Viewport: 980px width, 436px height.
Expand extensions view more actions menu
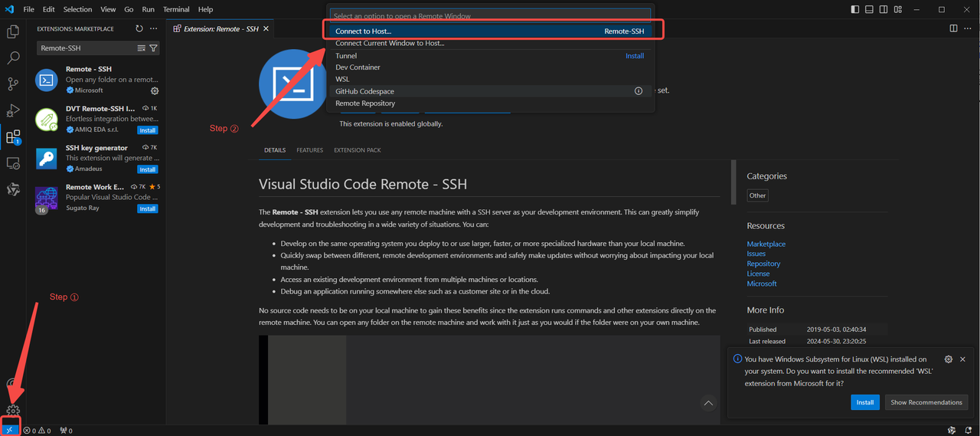click(153, 28)
